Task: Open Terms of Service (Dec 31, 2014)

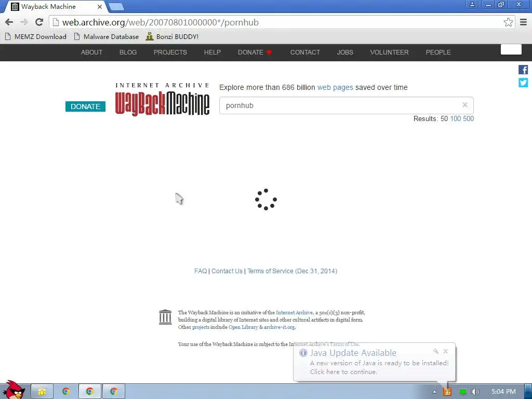Action: [292, 271]
